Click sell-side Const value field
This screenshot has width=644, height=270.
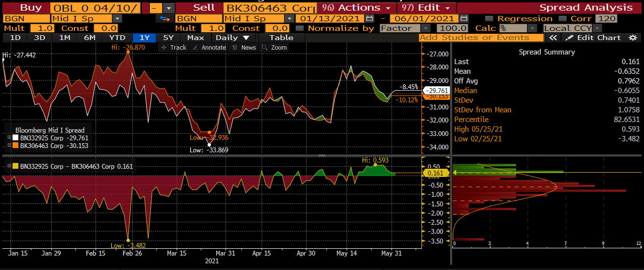tap(277, 28)
